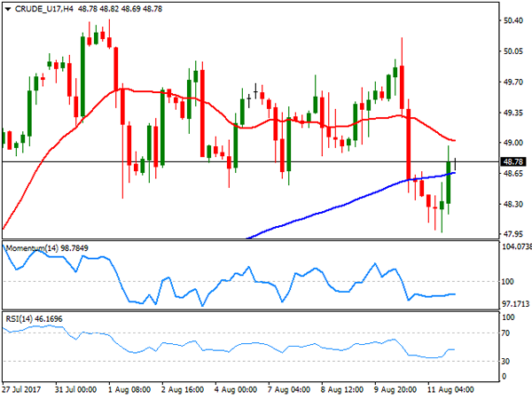Click the 49.70 price axis label
Screen dimensions: 532x399
point(513,82)
